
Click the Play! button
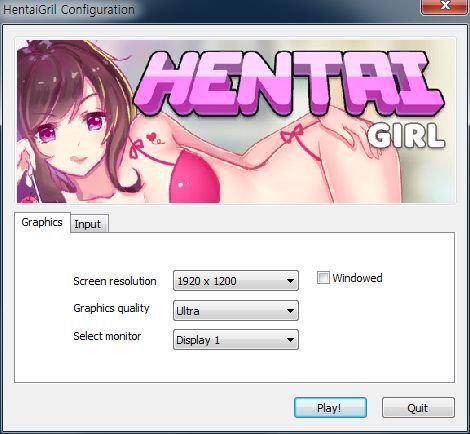[330, 407]
